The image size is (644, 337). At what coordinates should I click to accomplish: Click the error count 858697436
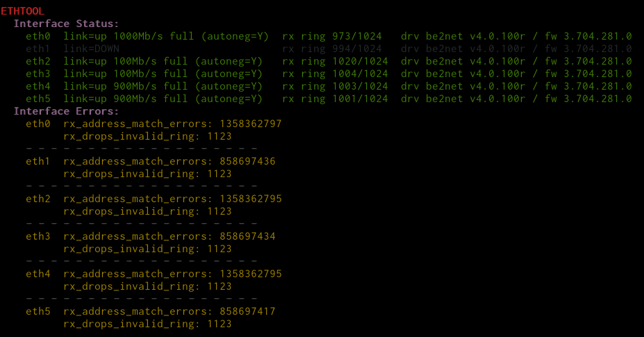tap(247, 161)
